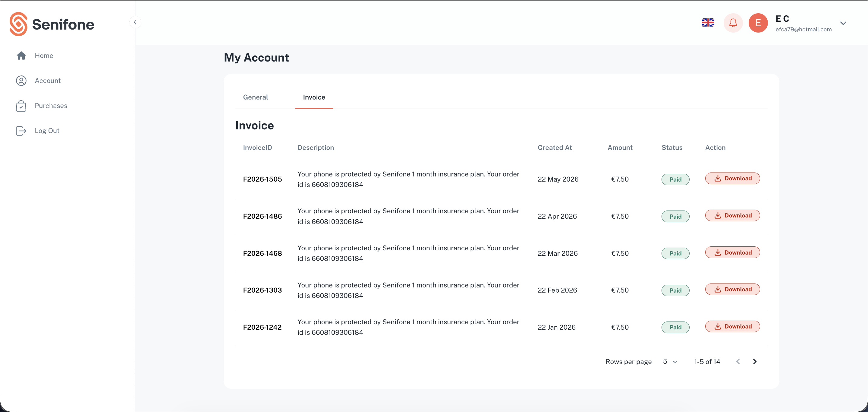
Task: Download invoice F2026-1486
Action: click(x=733, y=215)
